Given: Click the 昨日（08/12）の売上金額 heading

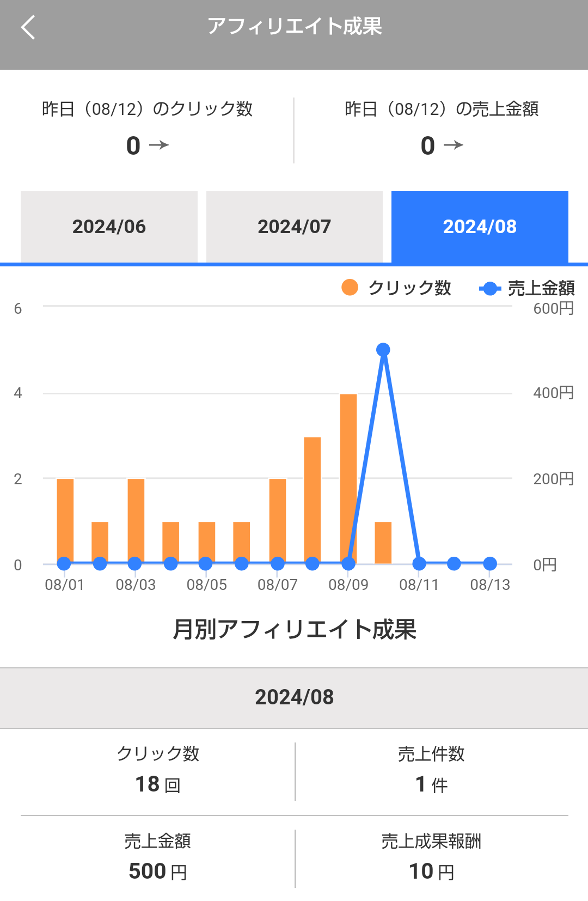Looking at the screenshot, I should click(442, 109).
